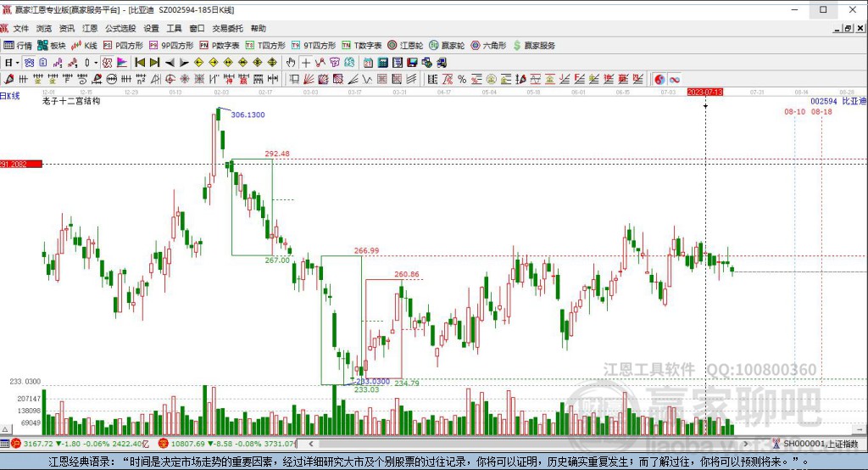Click the 老子十二宫结构 indicator label
The width and height of the screenshot is (868, 470).
[x=71, y=101]
